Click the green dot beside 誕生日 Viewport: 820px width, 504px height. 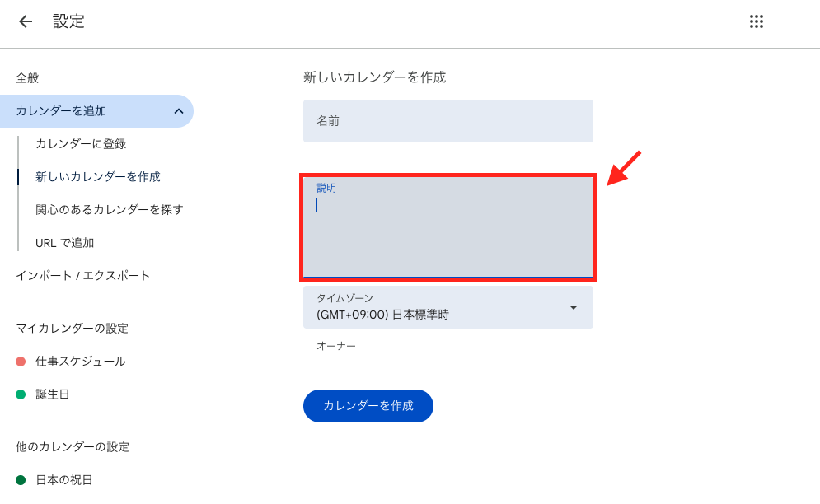point(21,394)
